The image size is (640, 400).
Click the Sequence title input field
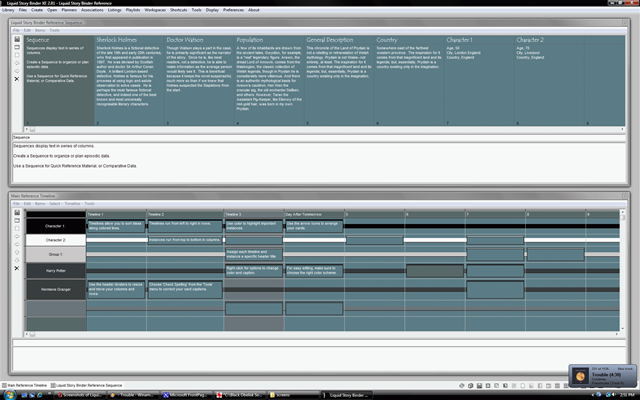[x=319, y=138]
